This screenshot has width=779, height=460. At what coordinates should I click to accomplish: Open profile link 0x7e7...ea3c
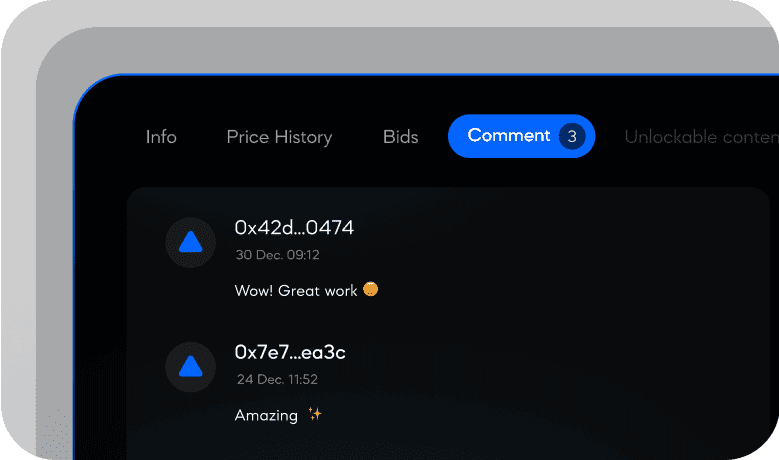[x=290, y=352]
